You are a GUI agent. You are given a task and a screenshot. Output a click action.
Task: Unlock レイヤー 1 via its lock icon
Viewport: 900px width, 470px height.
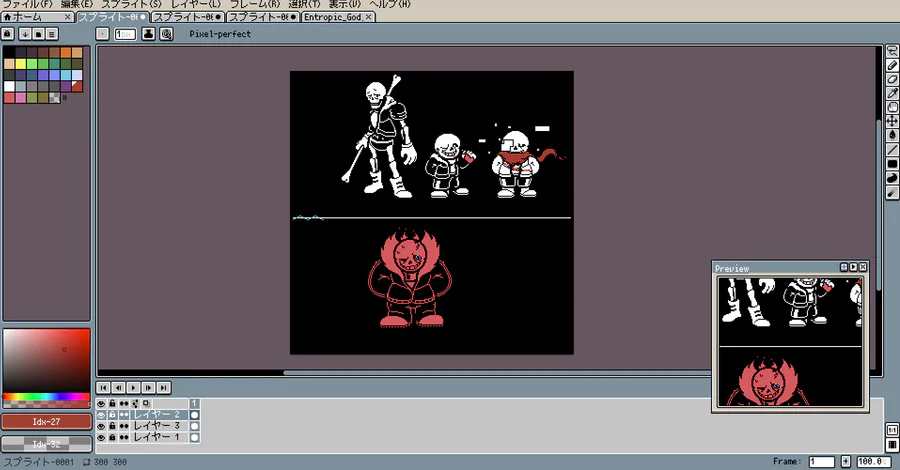point(112,437)
